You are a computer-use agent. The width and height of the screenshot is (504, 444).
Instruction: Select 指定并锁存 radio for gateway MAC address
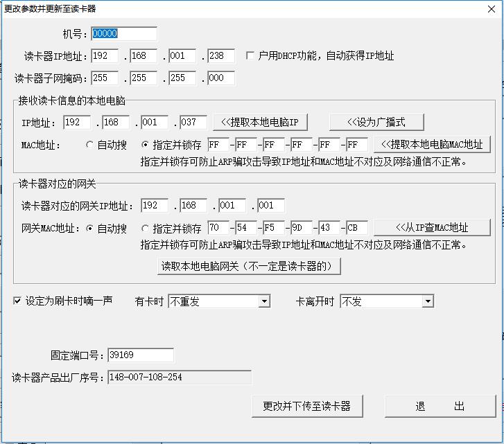[x=145, y=228]
